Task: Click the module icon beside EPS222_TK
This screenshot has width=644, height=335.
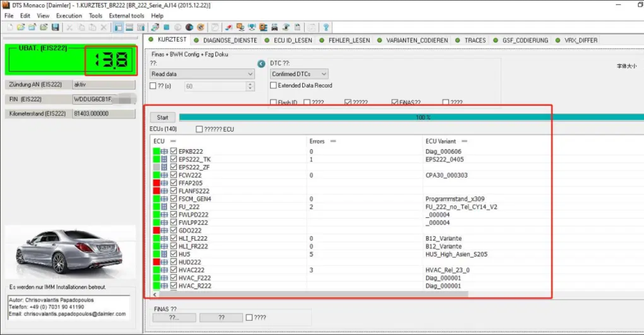Action: [x=164, y=159]
